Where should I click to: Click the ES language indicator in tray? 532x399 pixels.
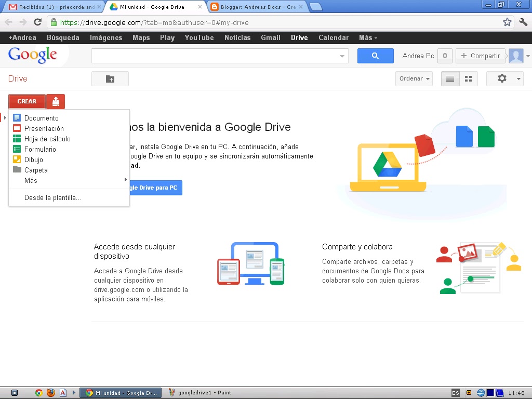coord(455,393)
